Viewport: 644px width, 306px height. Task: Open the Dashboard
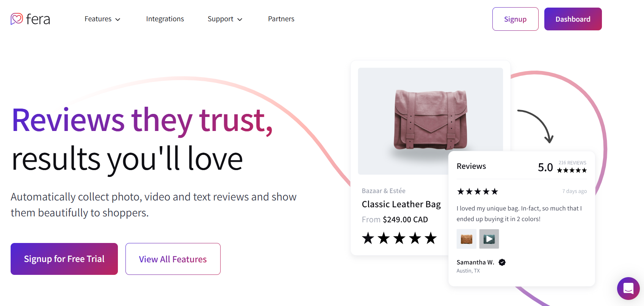click(573, 19)
